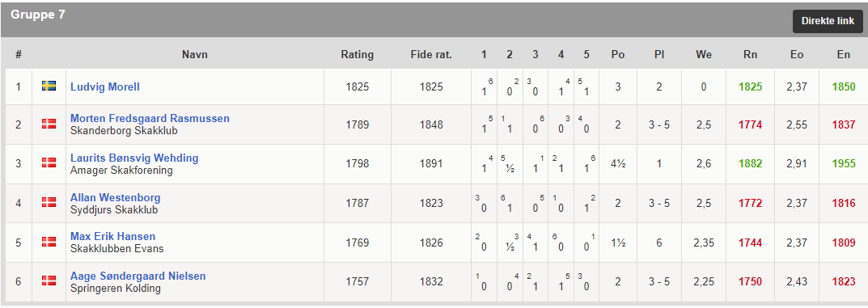
Task: Click the Danish flag for Morten Fredsgaard Rasmussen
Action: tap(49, 124)
